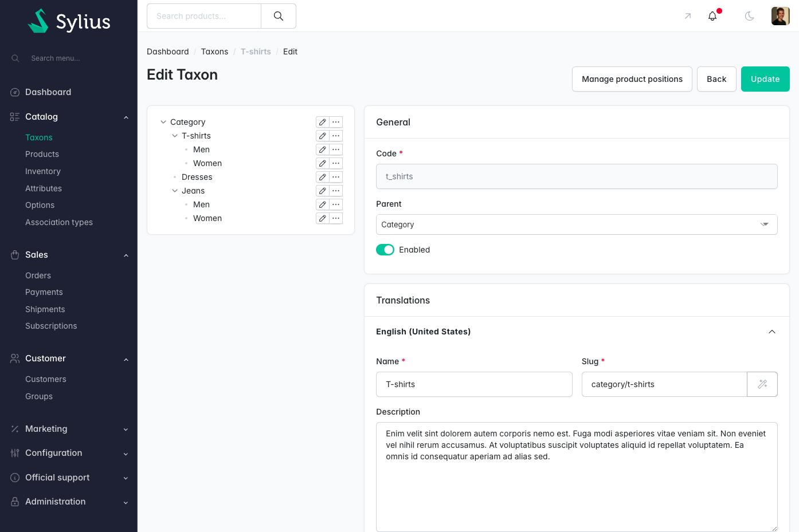Open Products in the Catalog menu

[x=42, y=154]
